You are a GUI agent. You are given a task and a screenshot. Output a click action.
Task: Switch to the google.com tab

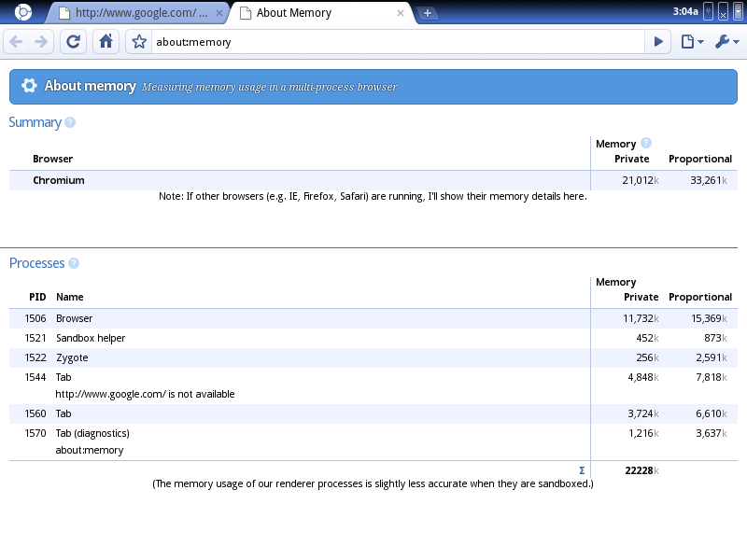[x=140, y=14]
